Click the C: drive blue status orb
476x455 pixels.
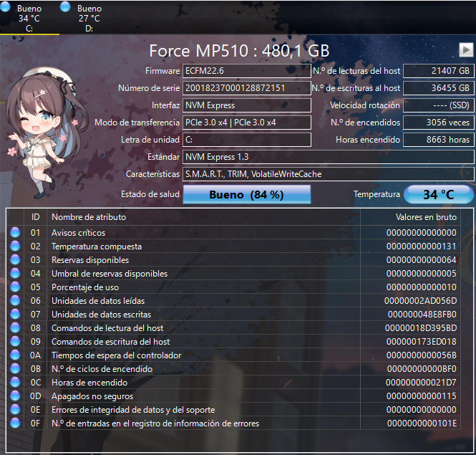[x=5, y=6]
